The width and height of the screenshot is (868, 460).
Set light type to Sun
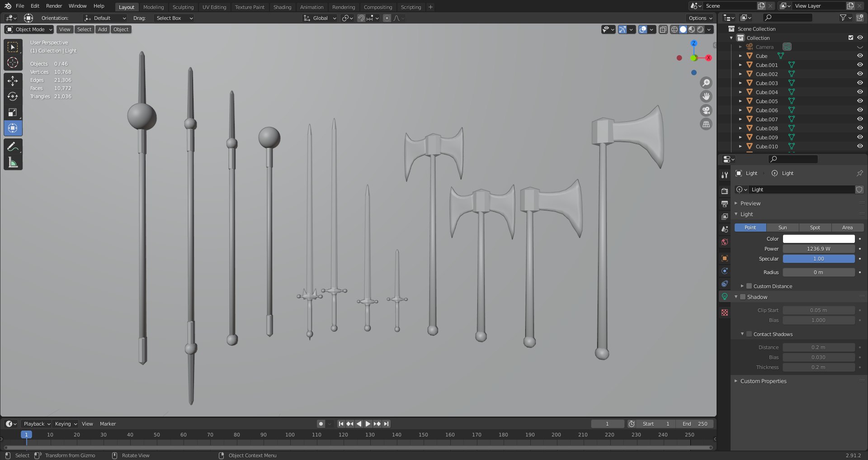point(783,228)
